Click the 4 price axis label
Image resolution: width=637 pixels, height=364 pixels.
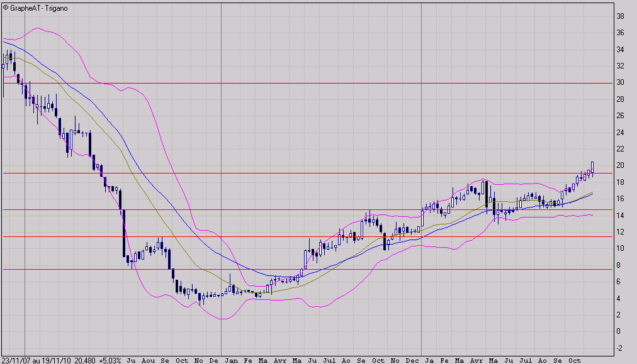pyautogui.click(x=618, y=298)
